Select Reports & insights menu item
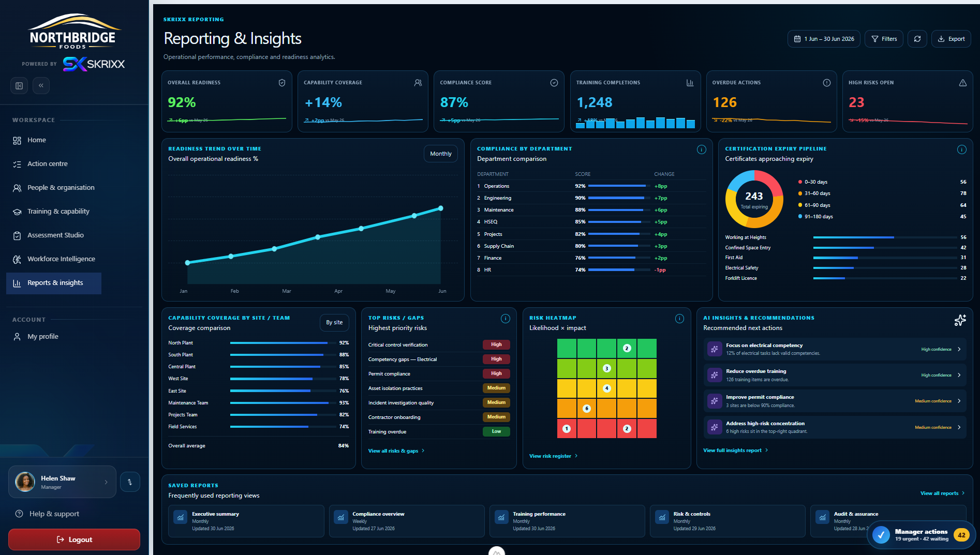Image resolution: width=980 pixels, height=555 pixels. click(x=54, y=283)
